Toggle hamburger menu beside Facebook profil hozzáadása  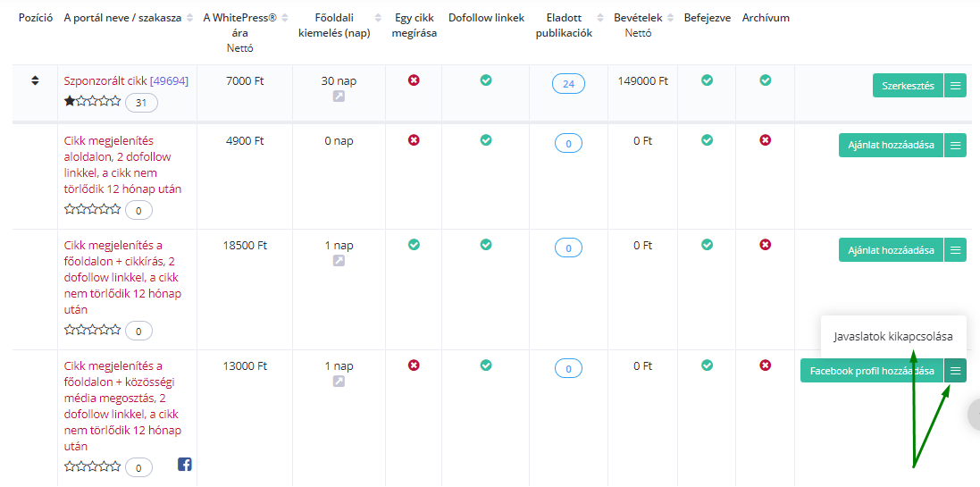coord(955,370)
